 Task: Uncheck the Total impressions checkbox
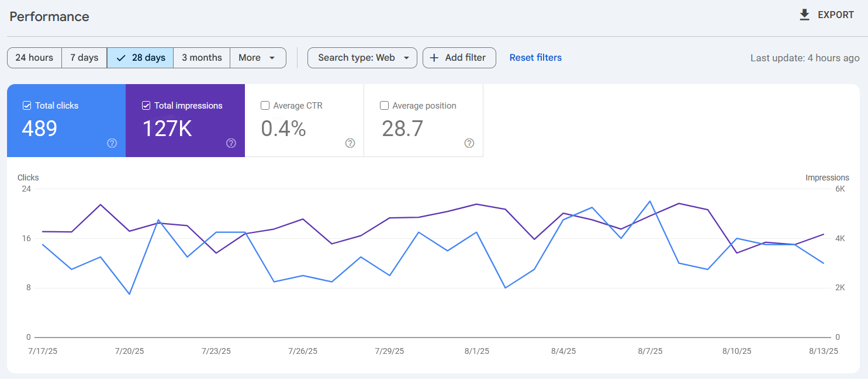[146, 106]
